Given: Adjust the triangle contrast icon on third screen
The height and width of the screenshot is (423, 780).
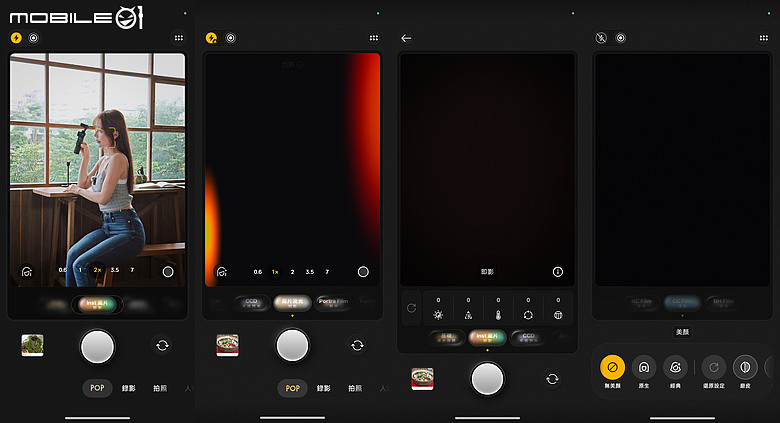Looking at the screenshot, I should (468, 315).
